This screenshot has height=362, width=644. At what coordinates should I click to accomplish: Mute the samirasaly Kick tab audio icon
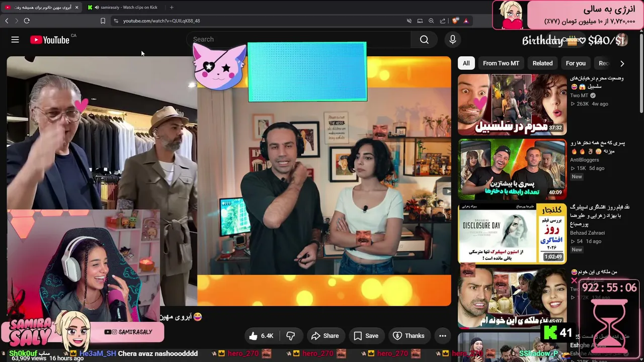click(97, 8)
